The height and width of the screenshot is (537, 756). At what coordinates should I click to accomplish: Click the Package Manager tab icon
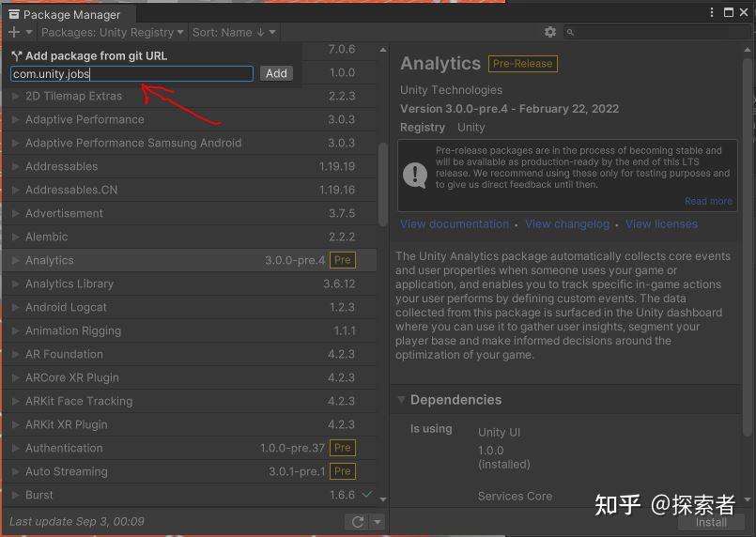(x=14, y=14)
